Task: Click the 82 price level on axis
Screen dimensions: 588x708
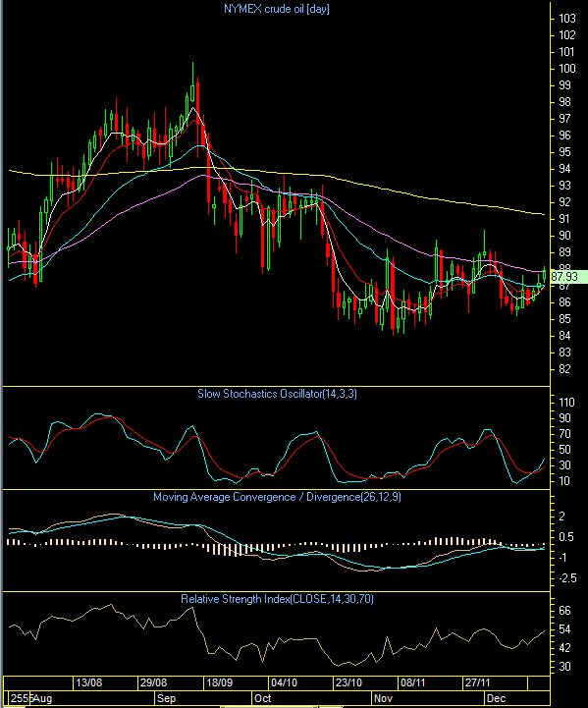Action: (x=564, y=369)
